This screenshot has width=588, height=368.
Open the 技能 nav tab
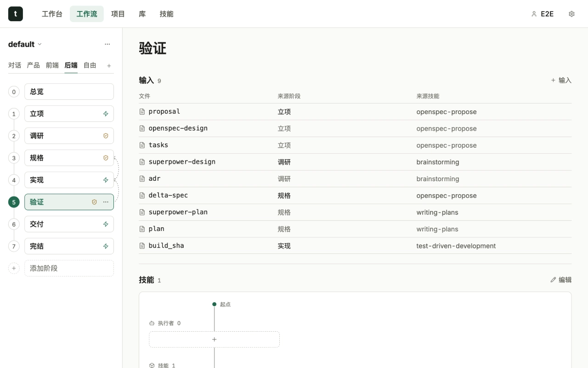pyautogui.click(x=167, y=14)
